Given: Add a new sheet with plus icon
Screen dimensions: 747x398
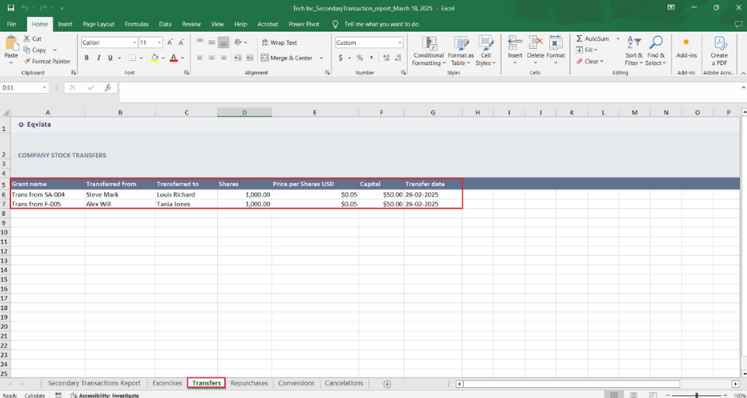Looking at the screenshot, I should click(387, 384).
